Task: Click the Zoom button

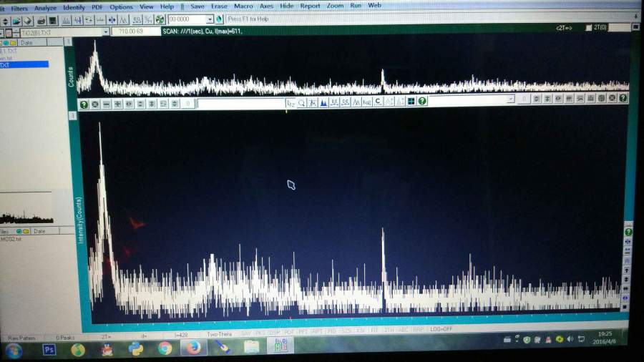Action: pyautogui.click(x=335, y=6)
